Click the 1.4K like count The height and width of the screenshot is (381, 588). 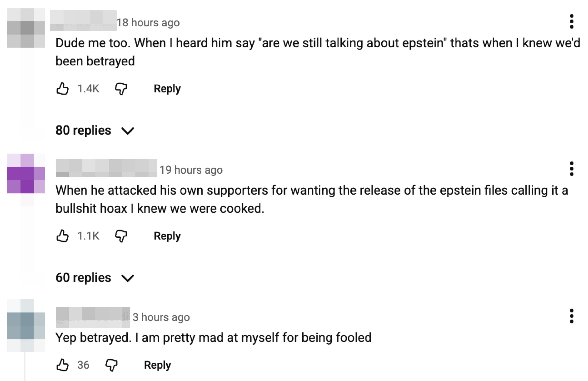coord(88,88)
